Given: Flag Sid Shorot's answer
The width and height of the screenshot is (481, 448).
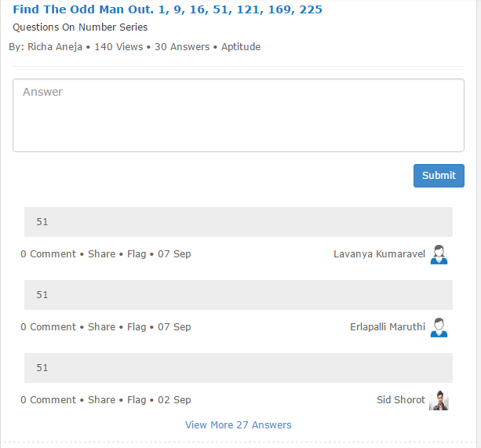Looking at the screenshot, I should point(137,400).
